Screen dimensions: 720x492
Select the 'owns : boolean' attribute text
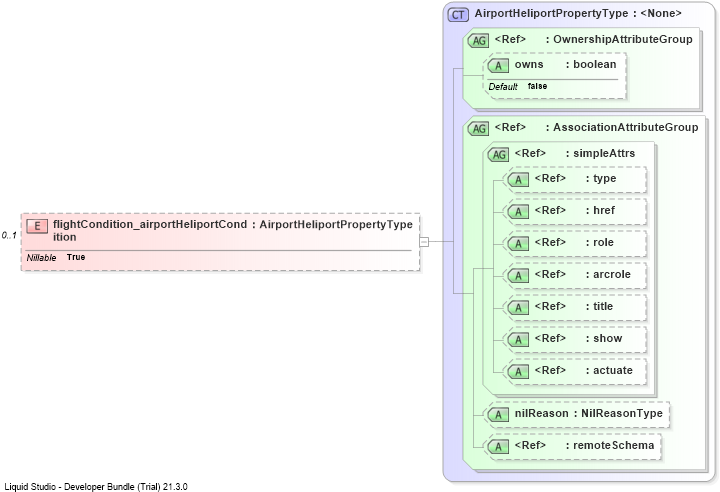565,64
